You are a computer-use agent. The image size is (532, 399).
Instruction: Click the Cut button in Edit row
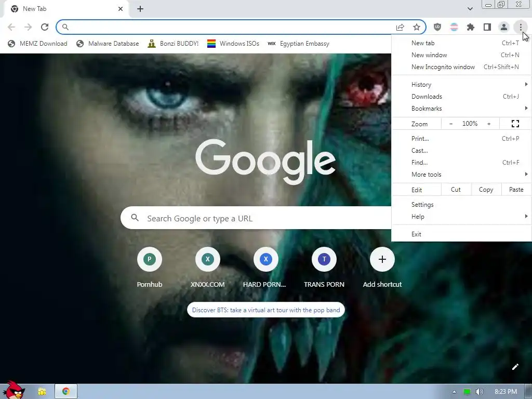point(456,190)
